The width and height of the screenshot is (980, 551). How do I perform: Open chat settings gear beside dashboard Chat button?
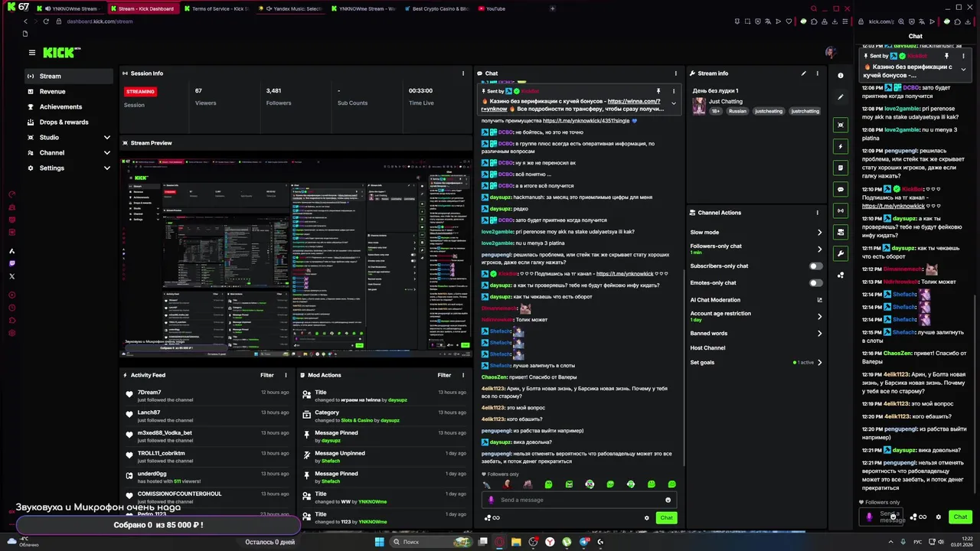click(x=646, y=518)
